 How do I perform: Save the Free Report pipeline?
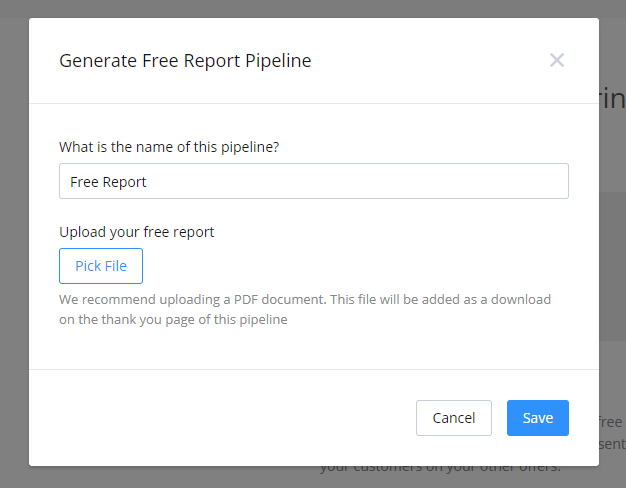537,418
